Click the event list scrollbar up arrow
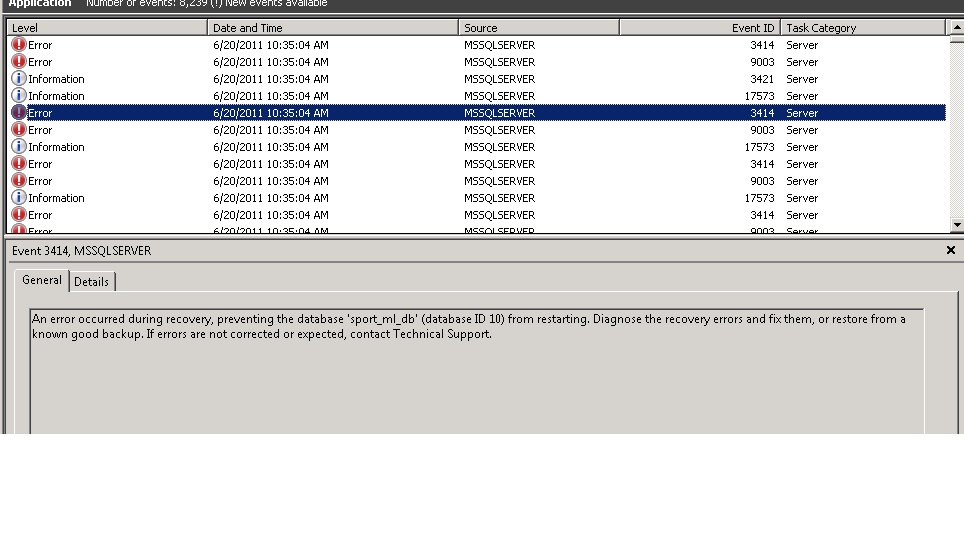This screenshot has width=964, height=540. pyautogui.click(x=957, y=28)
